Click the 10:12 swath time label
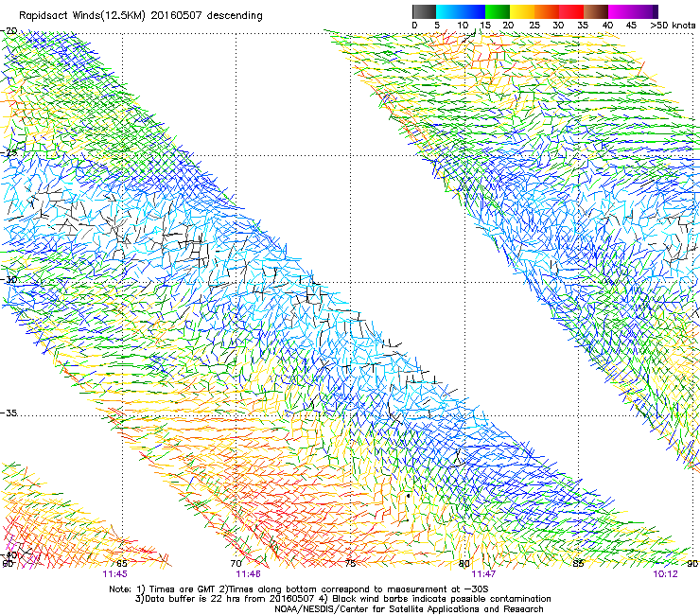700x615 pixels. tap(665, 574)
